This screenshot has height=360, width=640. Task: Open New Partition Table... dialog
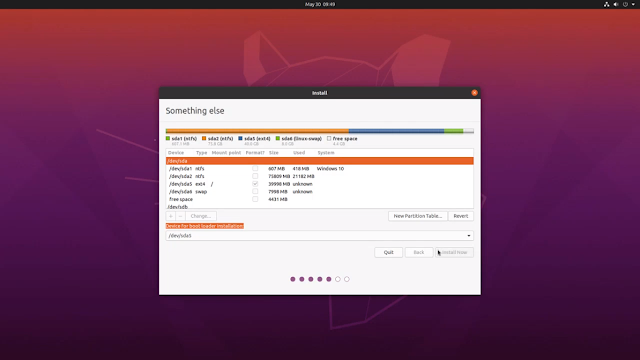pyautogui.click(x=418, y=216)
